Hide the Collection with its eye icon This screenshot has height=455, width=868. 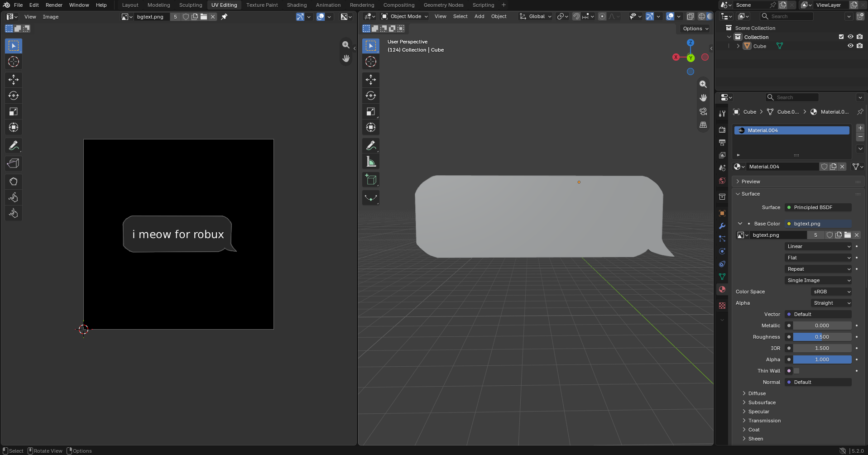(x=850, y=37)
